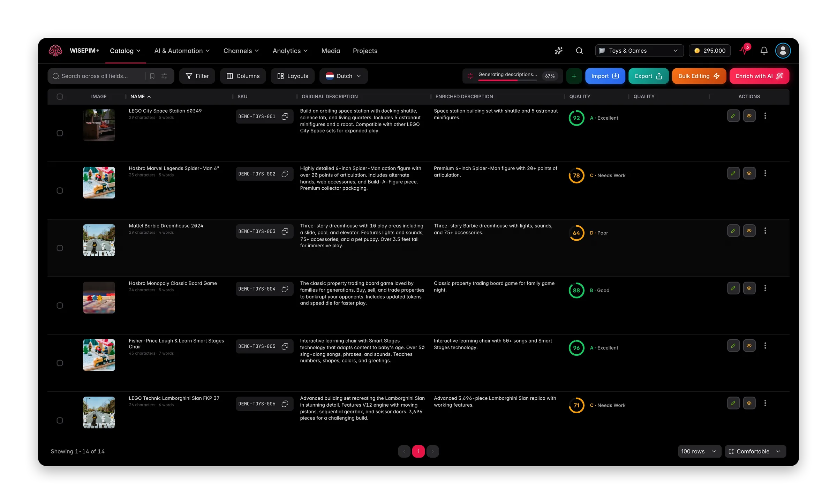Open more actions for Monopoly row
Screen dimensions: 837x504
765,288
